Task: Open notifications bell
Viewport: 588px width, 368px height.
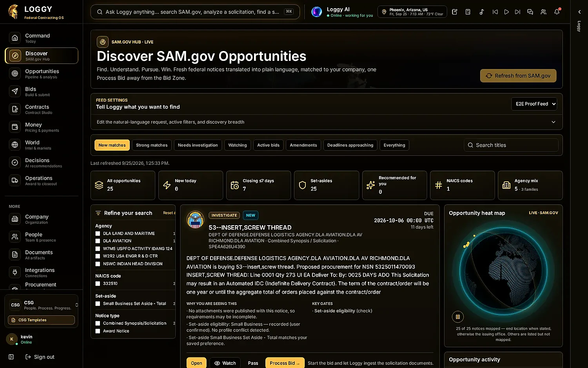Action: click(557, 12)
